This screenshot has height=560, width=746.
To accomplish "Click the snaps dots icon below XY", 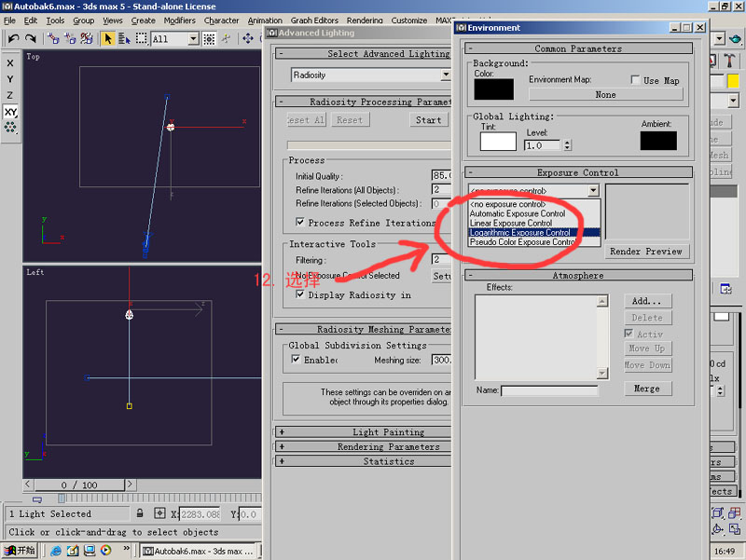I will click(x=10, y=127).
